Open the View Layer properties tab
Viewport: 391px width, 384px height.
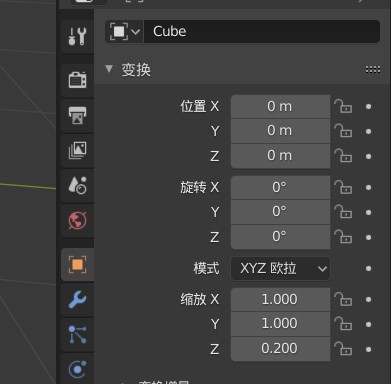tap(77, 150)
